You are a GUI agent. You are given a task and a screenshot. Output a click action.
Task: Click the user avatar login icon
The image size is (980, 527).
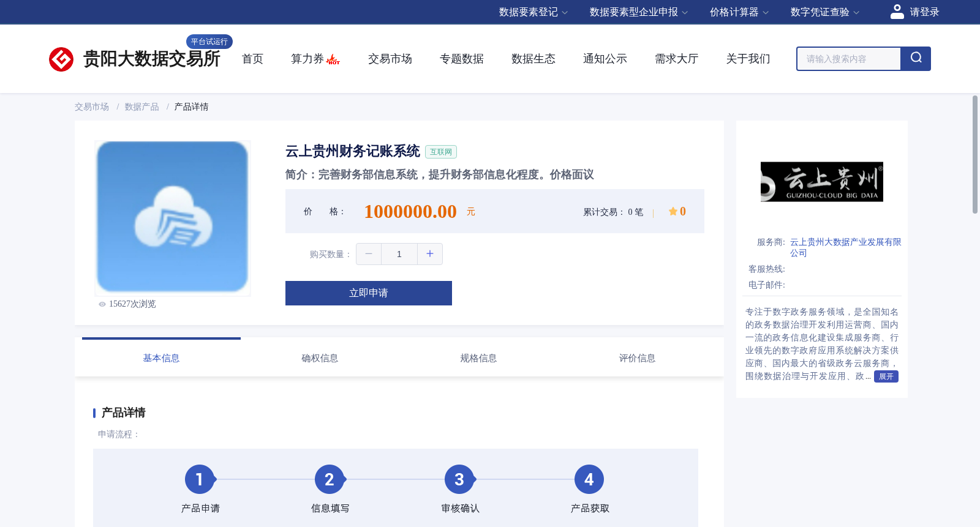(897, 12)
